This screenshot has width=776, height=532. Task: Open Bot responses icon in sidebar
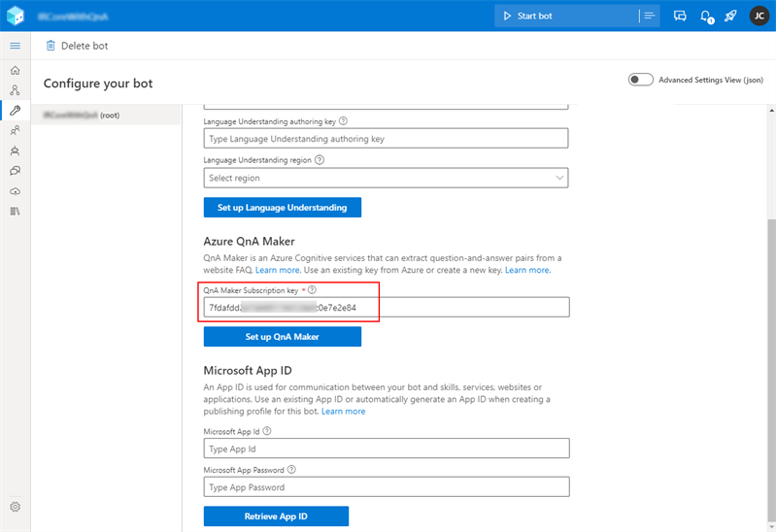pyautogui.click(x=15, y=150)
